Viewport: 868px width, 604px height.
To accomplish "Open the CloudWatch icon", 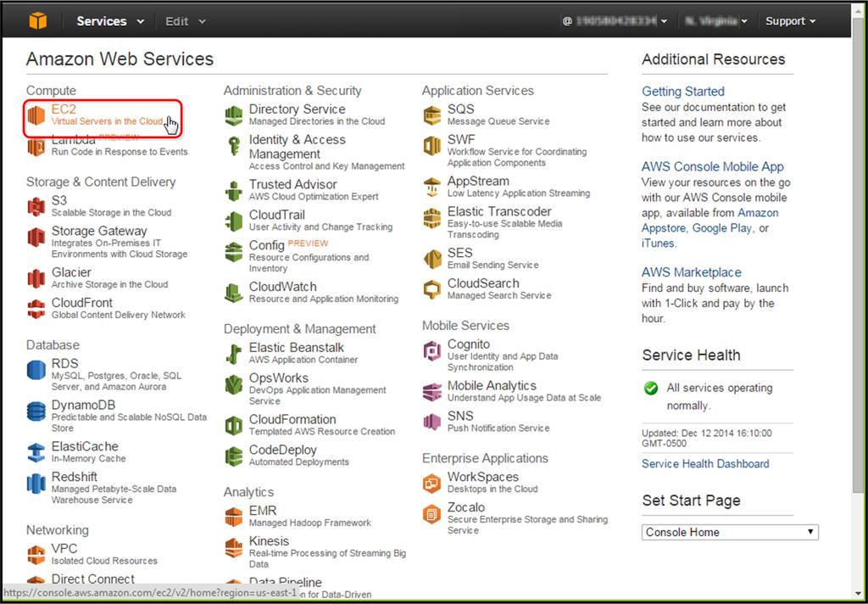I will [234, 294].
